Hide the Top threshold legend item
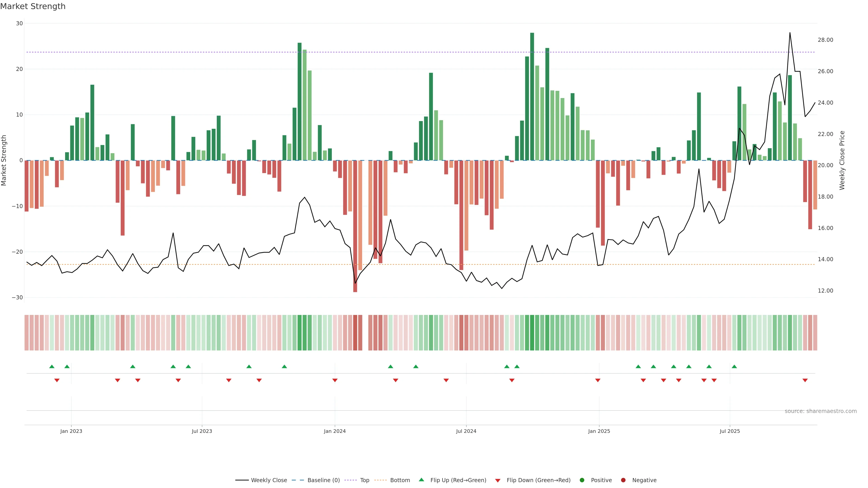Screen dimensions: 868x488 point(364,480)
